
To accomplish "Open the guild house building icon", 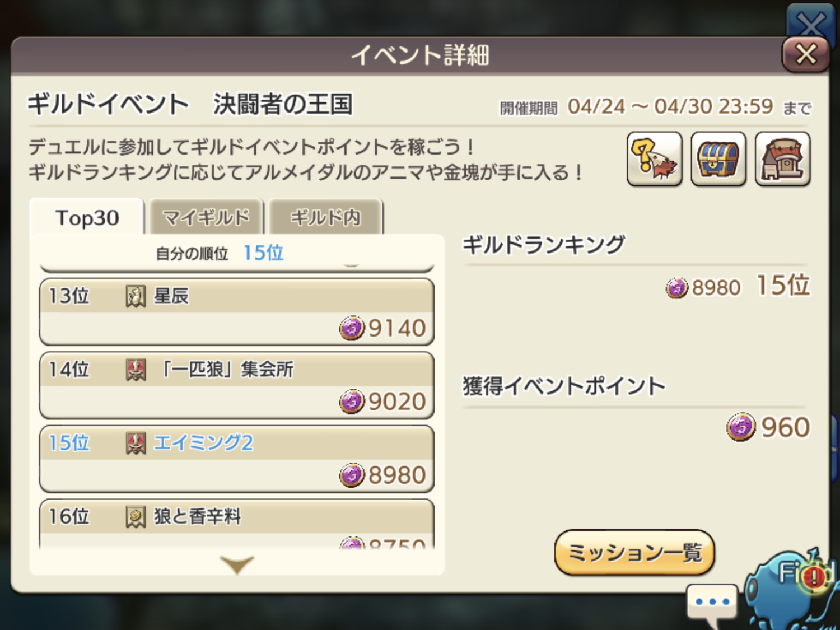I will 782,159.
